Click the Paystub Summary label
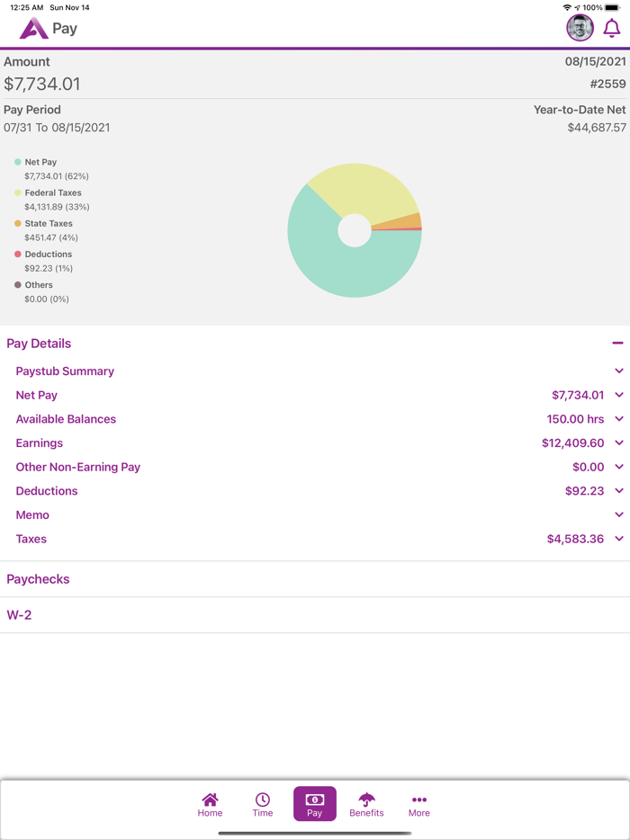 pos(65,371)
